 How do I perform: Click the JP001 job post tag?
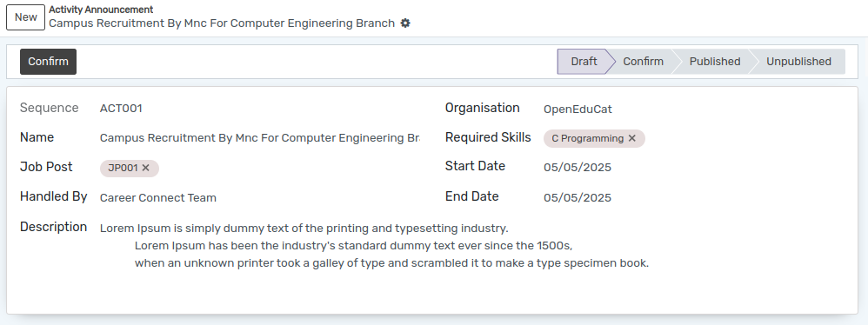[123, 168]
